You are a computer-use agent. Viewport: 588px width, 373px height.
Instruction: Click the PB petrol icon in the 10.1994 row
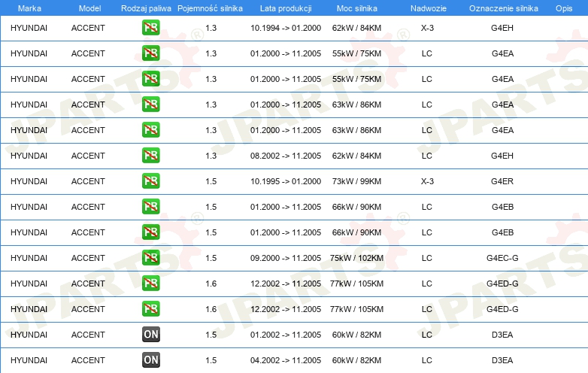tap(150, 28)
